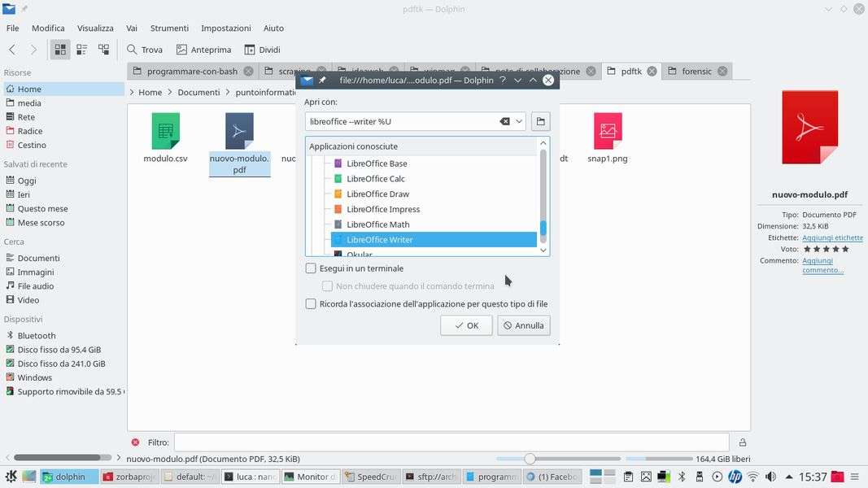Confirm with the OK button
This screenshot has width=868, height=488.
point(466,325)
